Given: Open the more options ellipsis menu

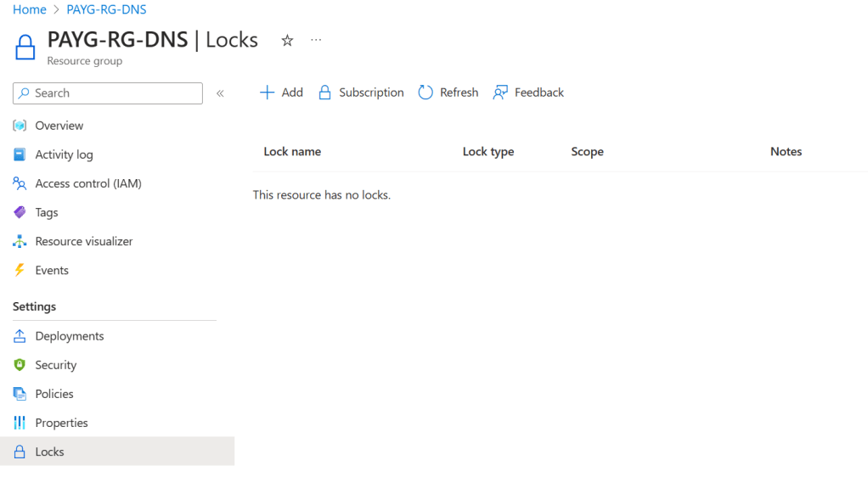Looking at the screenshot, I should pyautogui.click(x=316, y=40).
